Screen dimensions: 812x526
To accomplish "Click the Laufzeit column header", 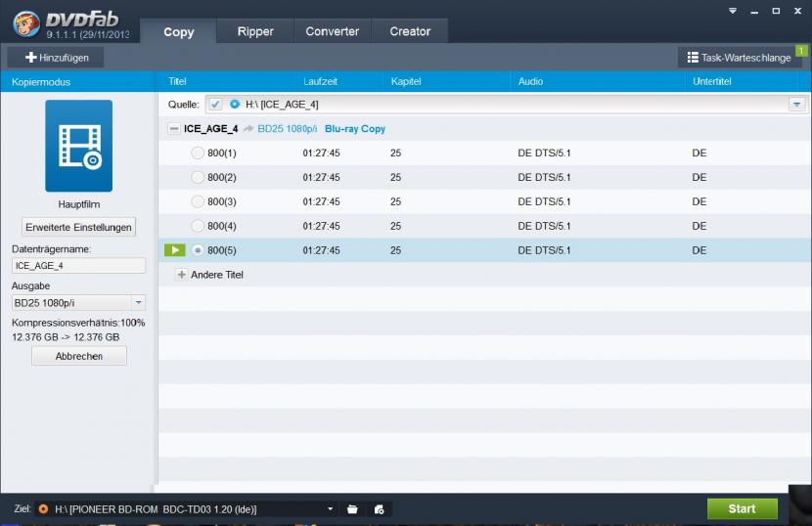I will coord(320,81).
